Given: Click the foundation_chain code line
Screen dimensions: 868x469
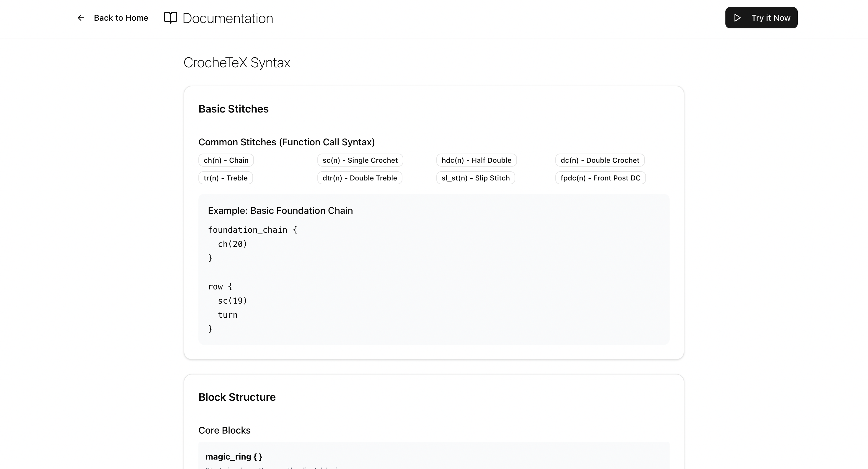Looking at the screenshot, I should pyautogui.click(x=252, y=230).
